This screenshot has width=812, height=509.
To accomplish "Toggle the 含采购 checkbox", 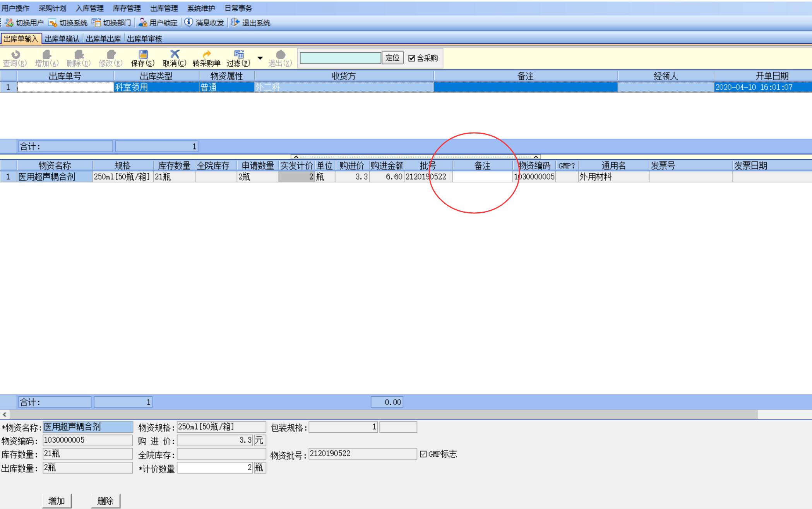I will point(412,58).
